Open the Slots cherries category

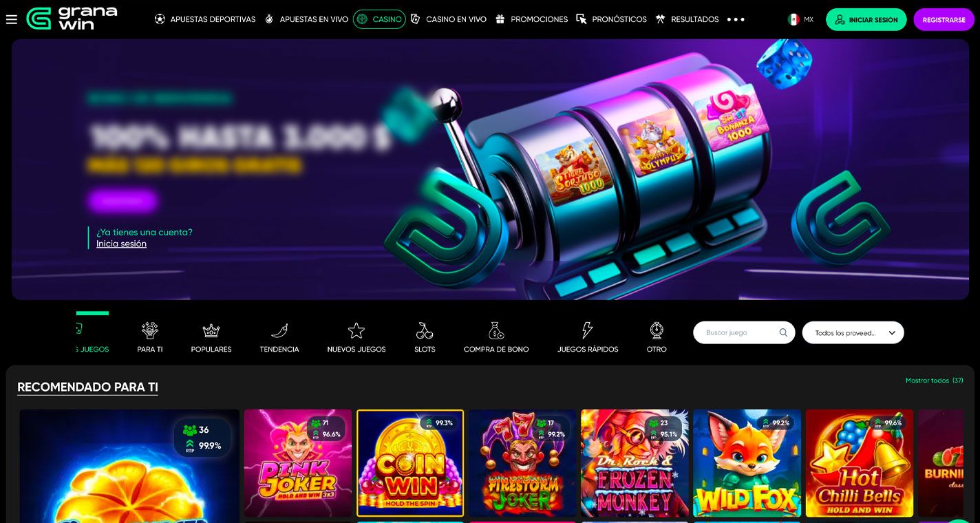(x=425, y=331)
